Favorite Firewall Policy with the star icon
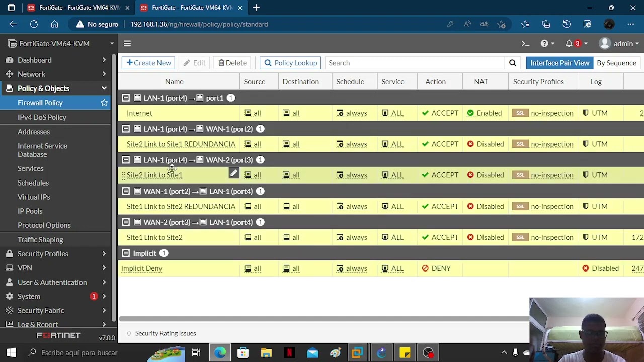 (104, 103)
